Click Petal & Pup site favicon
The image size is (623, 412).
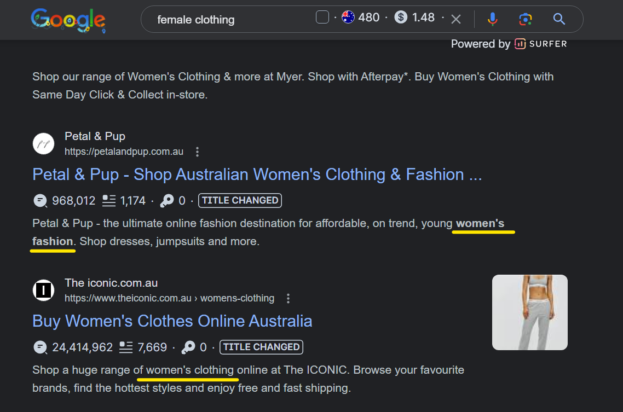pyautogui.click(x=44, y=144)
